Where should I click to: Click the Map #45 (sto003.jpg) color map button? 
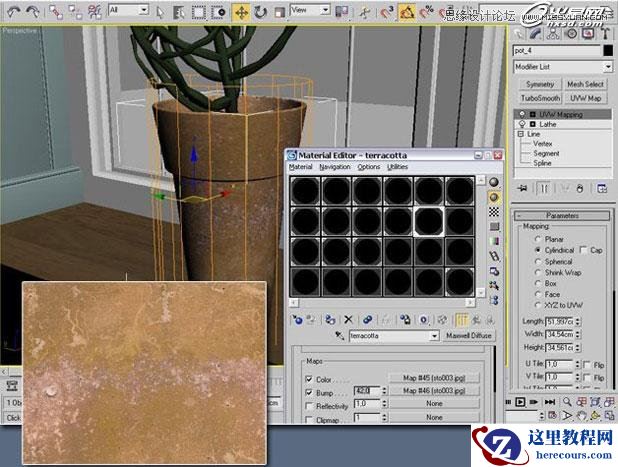click(434, 377)
